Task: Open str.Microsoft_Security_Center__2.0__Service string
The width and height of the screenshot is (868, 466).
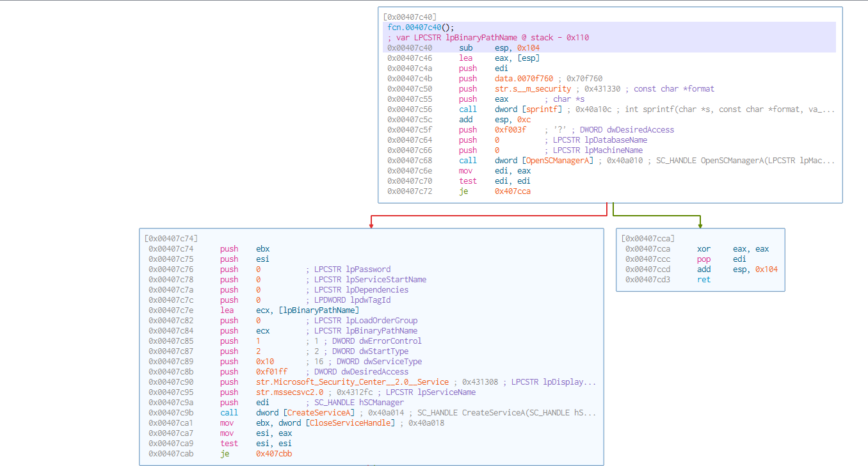Action: (352, 382)
